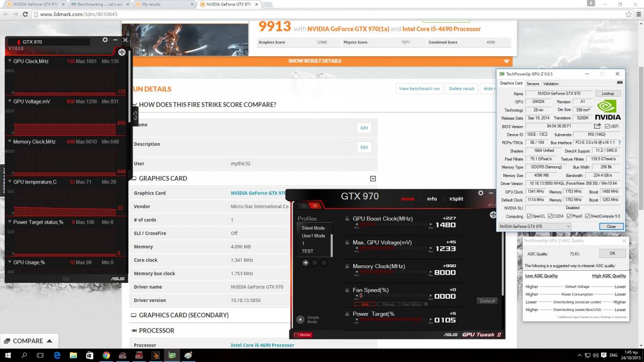The height and width of the screenshot is (362, 644).
Task: Toggle OpenCL checkbox in GPU-Z
Action: point(528,216)
